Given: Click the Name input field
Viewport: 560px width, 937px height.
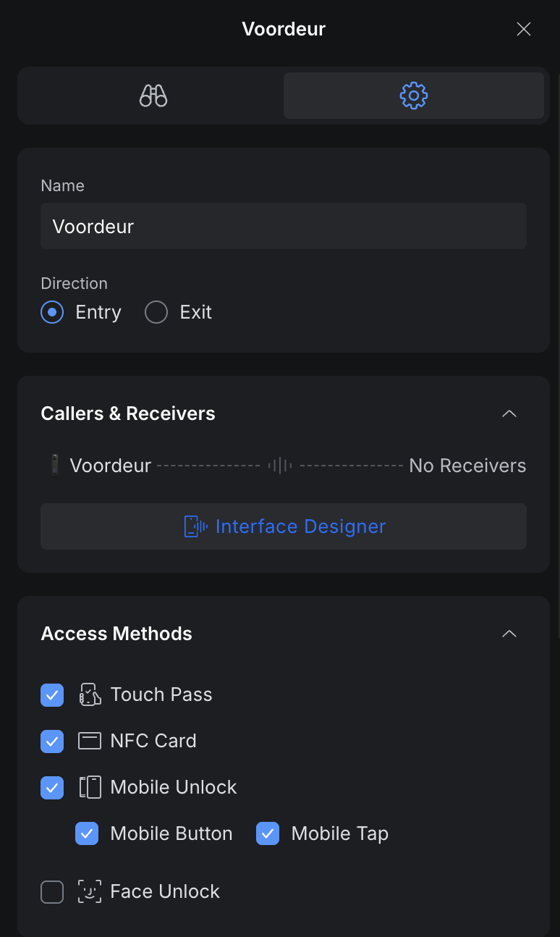Looking at the screenshot, I should [x=284, y=227].
